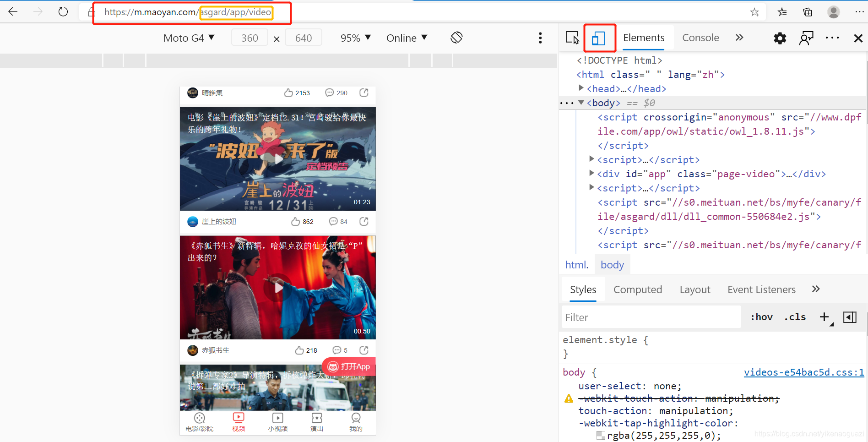Toggle the computed styles sidebar pane

click(850, 317)
